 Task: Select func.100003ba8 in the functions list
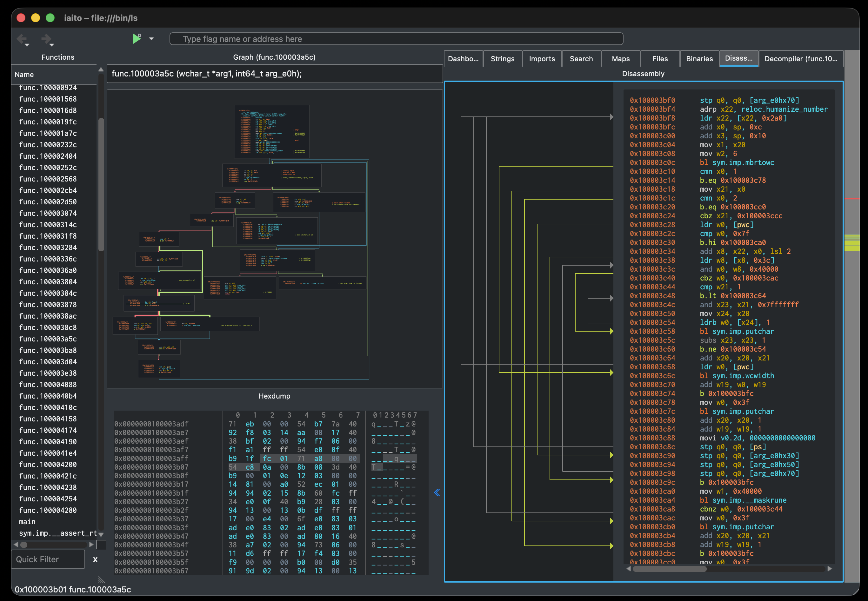tap(48, 350)
